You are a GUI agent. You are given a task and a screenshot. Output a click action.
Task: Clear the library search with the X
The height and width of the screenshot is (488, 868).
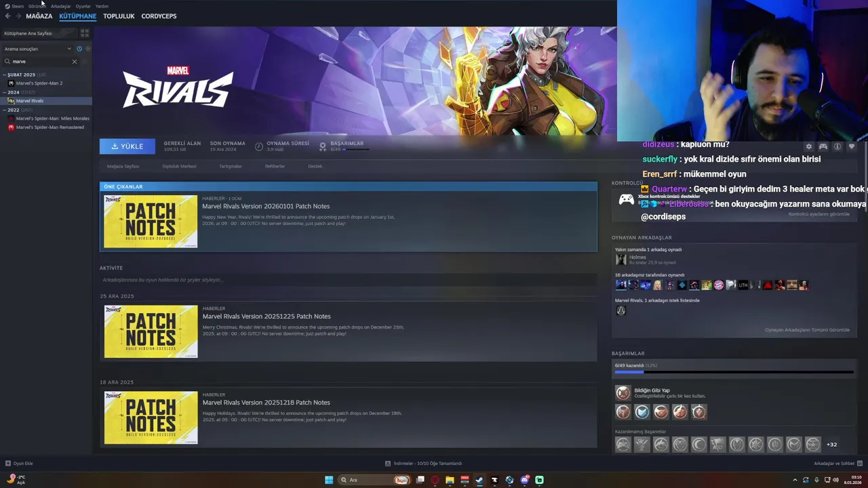(75, 61)
